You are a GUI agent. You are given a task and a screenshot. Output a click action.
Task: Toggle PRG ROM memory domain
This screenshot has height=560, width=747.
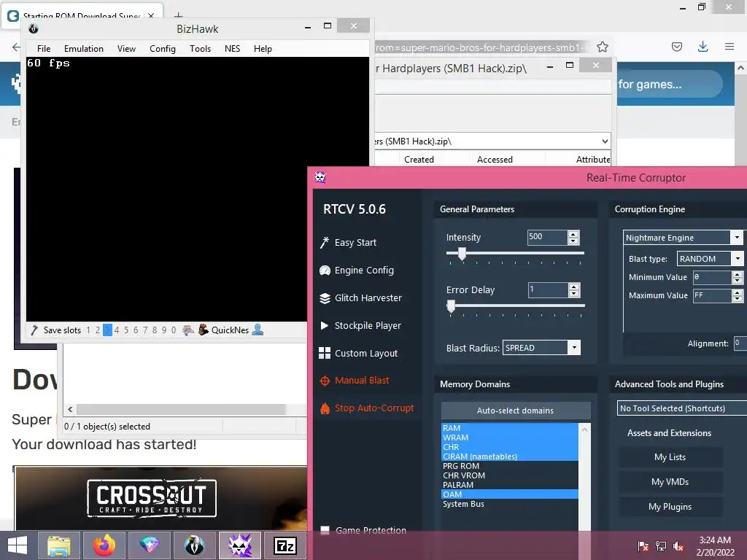click(x=510, y=466)
